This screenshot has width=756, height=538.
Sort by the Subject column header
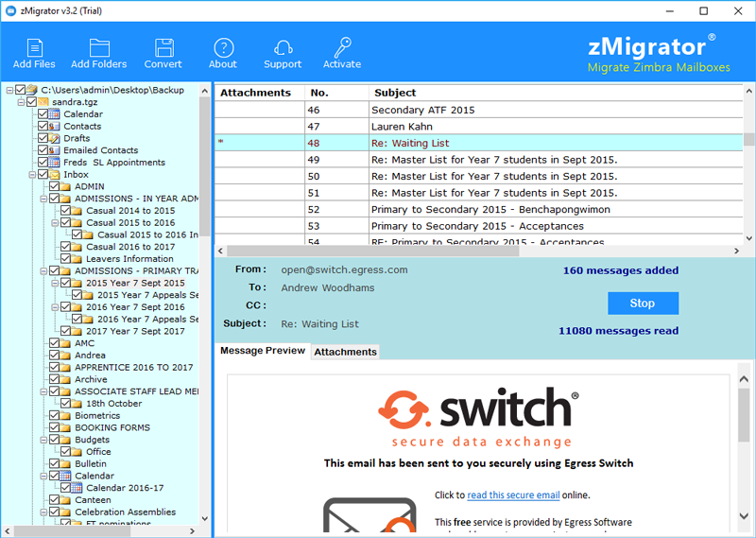click(x=556, y=93)
